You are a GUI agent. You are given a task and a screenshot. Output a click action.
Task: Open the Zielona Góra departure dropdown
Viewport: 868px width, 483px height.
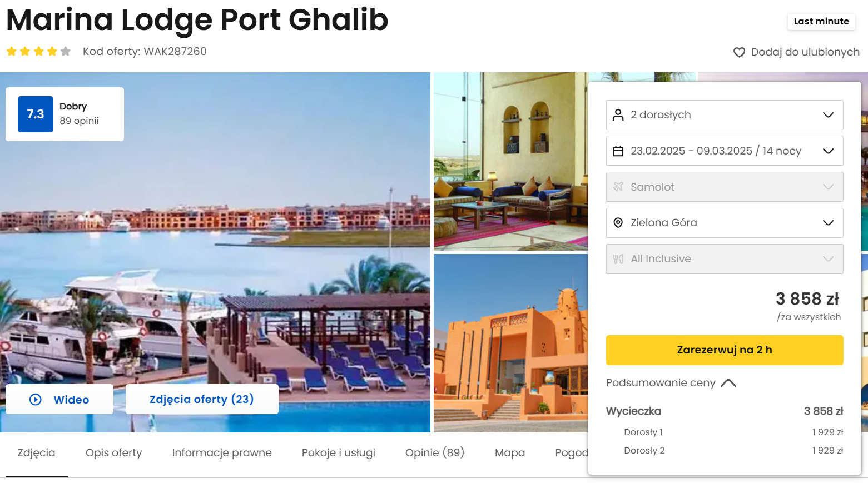click(725, 223)
